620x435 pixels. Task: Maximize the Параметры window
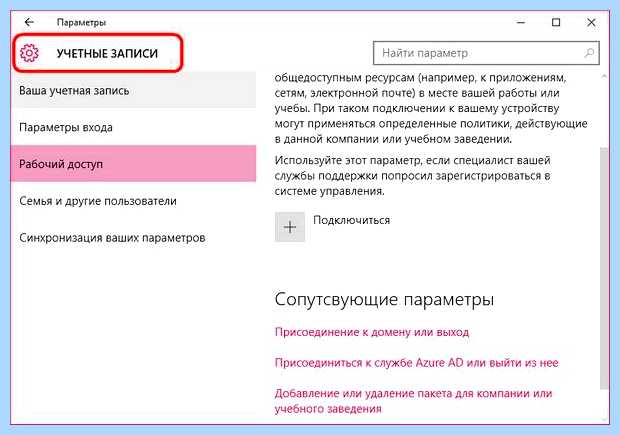click(x=556, y=23)
